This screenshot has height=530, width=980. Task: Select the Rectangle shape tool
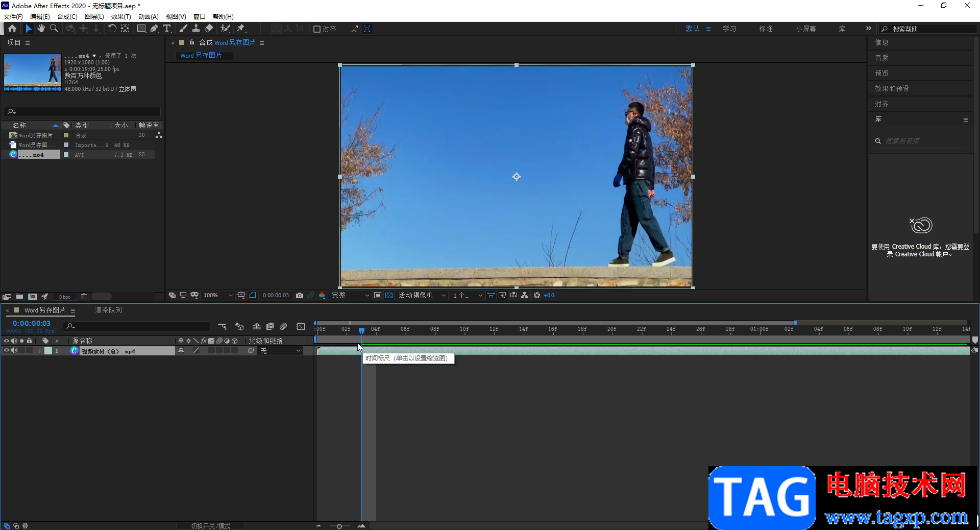[x=141, y=29]
